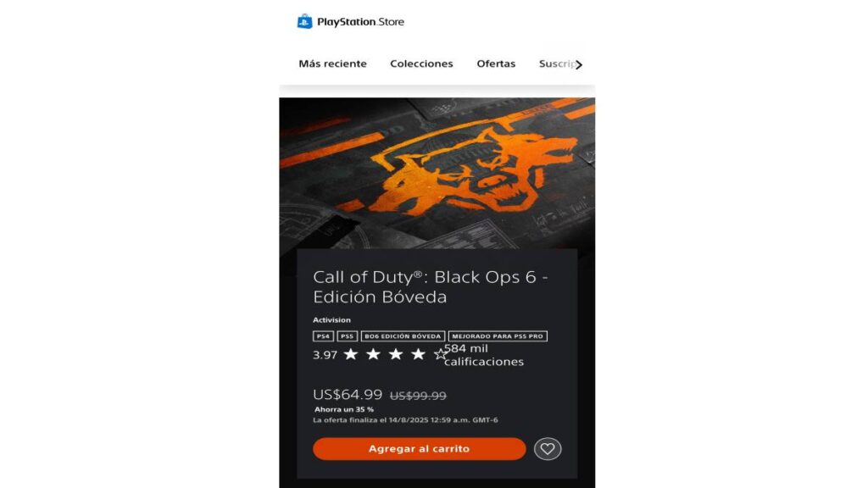Open the Ofertas tab

click(496, 64)
